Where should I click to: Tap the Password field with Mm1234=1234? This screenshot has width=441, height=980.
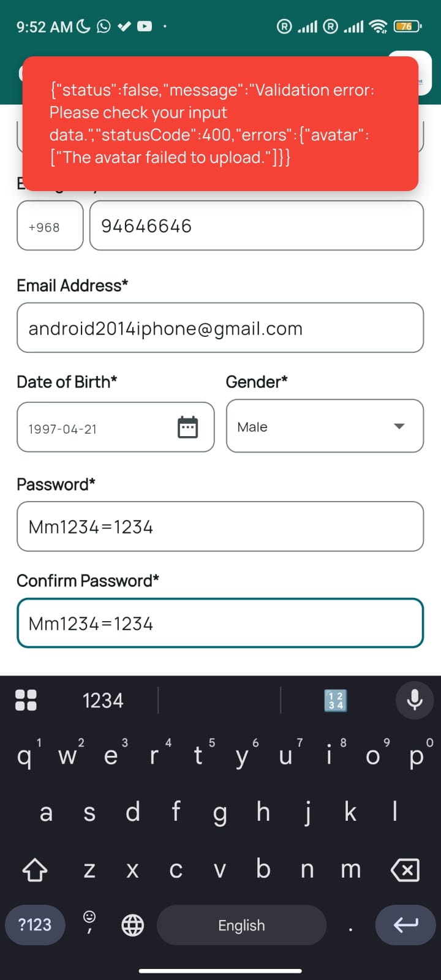point(220,527)
